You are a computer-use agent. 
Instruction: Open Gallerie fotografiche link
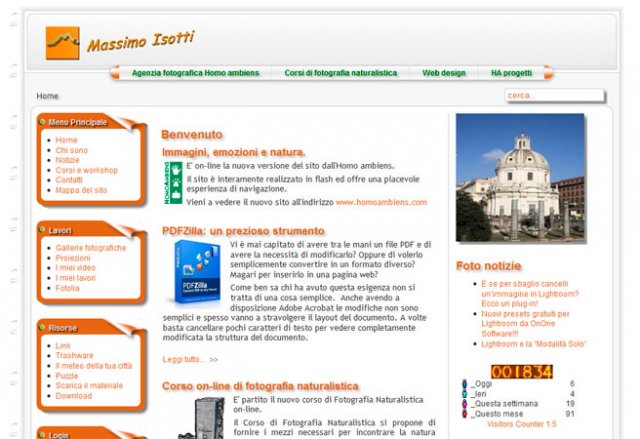pyautogui.click(x=91, y=248)
